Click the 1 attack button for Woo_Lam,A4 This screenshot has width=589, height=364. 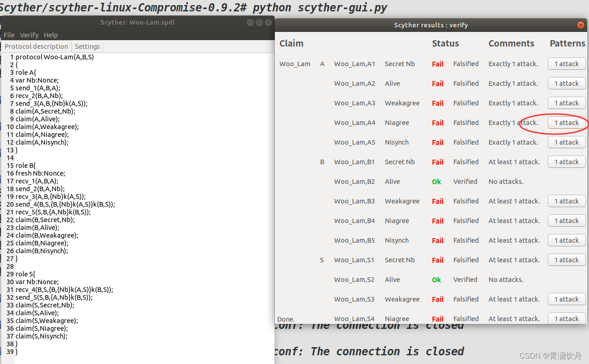[x=567, y=123]
